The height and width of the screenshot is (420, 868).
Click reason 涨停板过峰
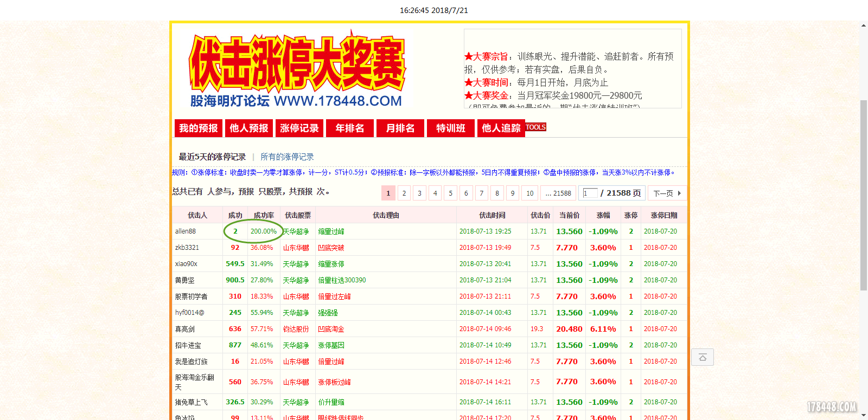click(334, 382)
